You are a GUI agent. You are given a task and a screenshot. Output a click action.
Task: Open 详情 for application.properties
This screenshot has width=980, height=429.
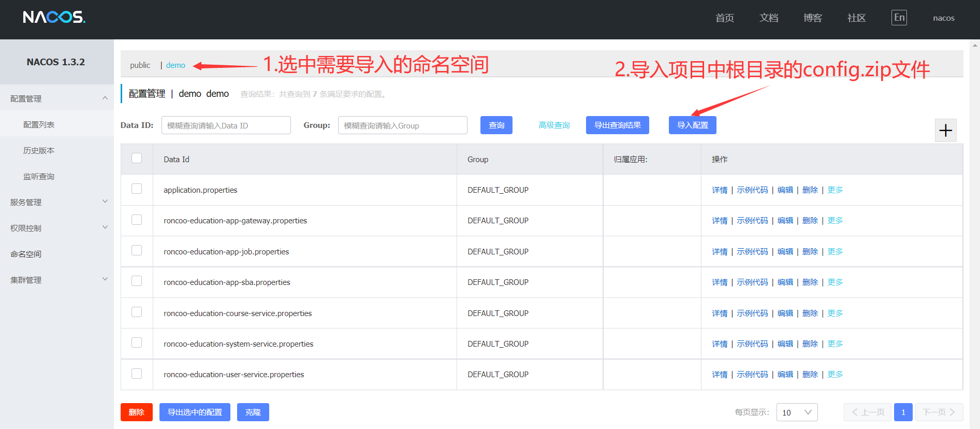720,190
